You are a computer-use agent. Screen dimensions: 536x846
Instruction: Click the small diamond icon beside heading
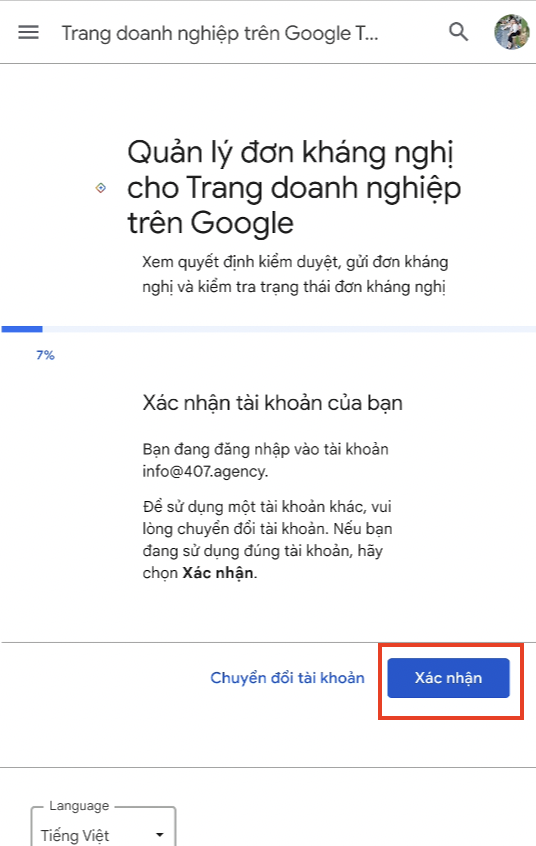click(100, 188)
